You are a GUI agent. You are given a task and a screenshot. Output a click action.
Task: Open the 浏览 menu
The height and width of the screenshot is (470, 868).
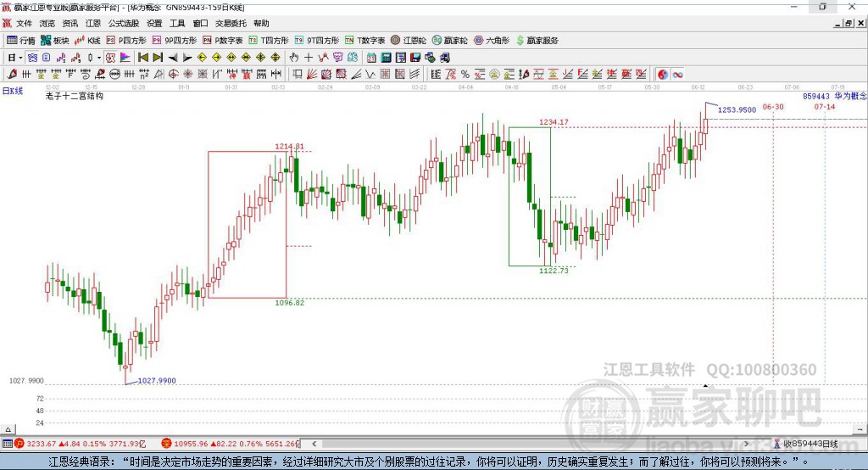pos(47,23)
